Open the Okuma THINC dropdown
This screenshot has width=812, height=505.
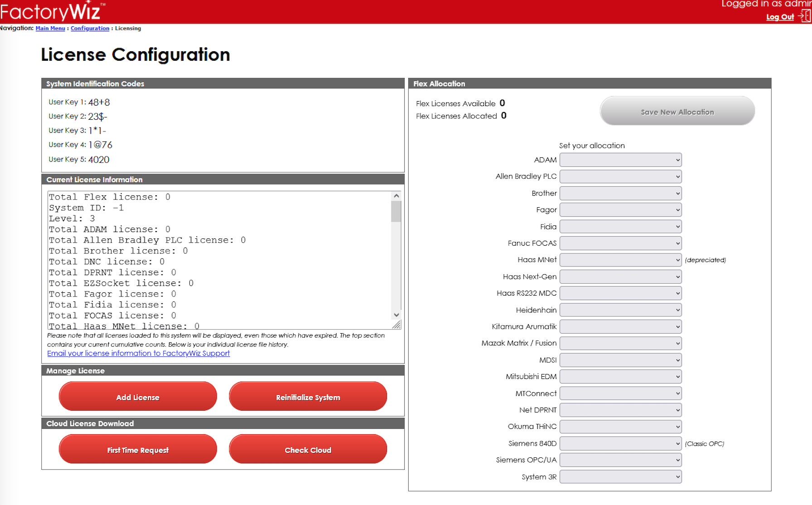pos(620,427)
